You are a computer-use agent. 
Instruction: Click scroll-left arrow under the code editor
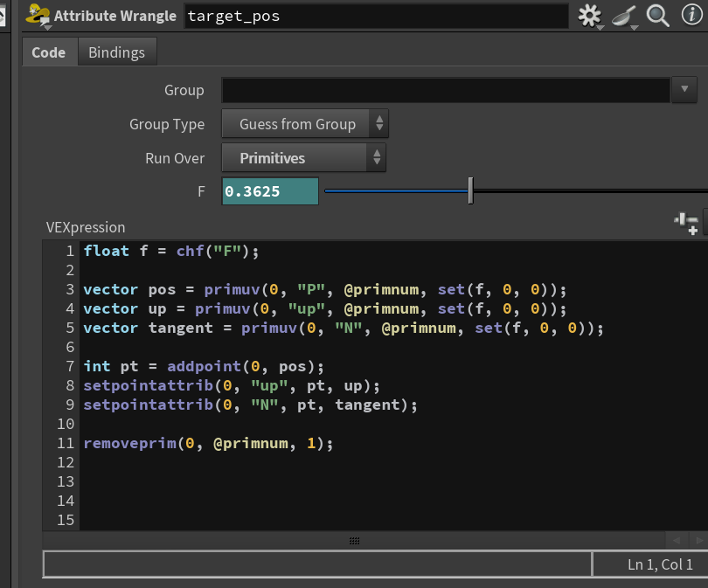[677, 540]
